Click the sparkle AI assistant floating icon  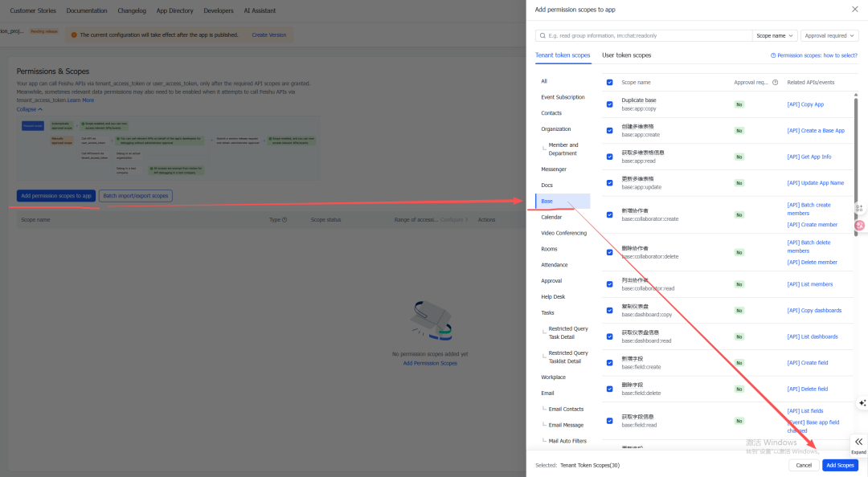[862, 402]
